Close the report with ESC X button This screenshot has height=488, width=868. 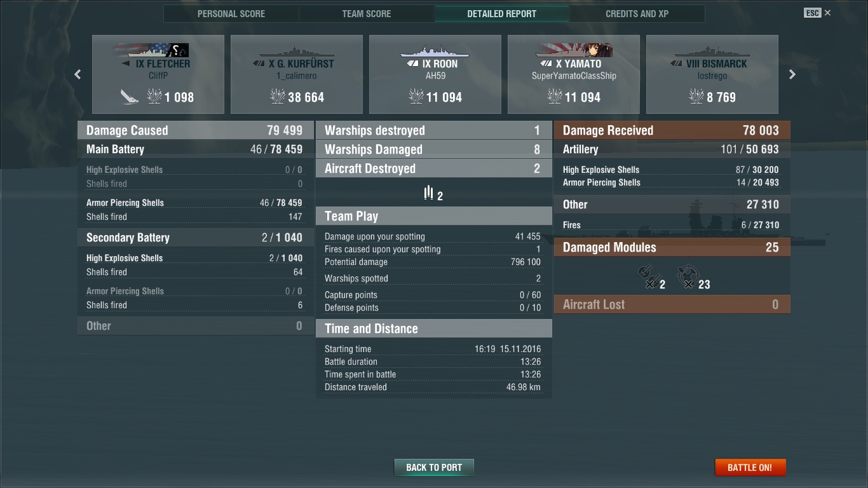[x=817, y=13]
